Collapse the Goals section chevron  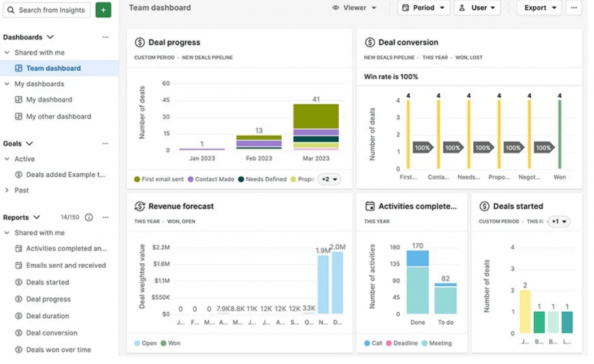[29, 143]
